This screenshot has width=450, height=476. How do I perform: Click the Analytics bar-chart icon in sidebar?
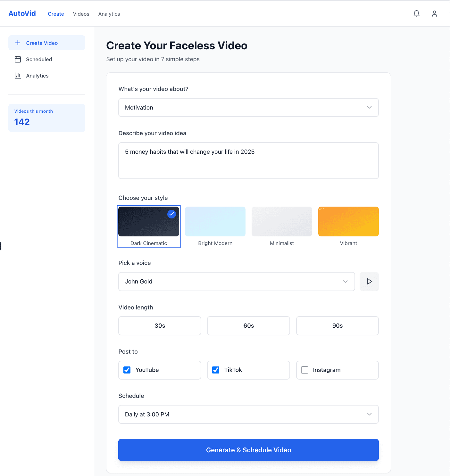click(x=18, y=76)
